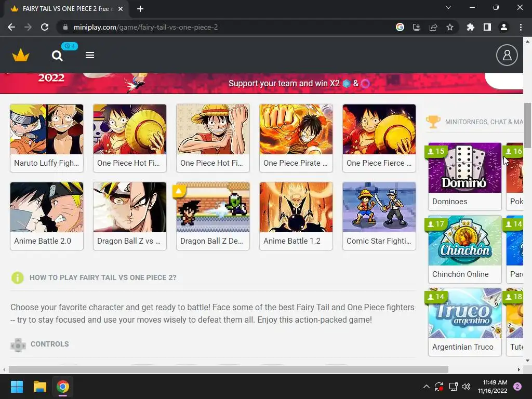Viewport: 532px width, 399px height.
Task: Close the Fairy Tail vs One Piece tab
Action: point(121,9)
